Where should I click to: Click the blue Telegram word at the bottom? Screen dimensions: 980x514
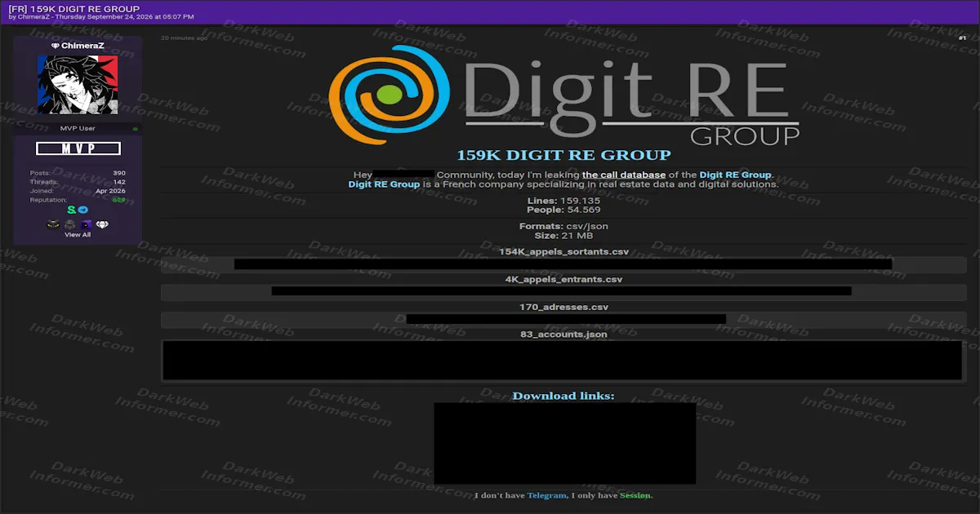pos(546,495)
